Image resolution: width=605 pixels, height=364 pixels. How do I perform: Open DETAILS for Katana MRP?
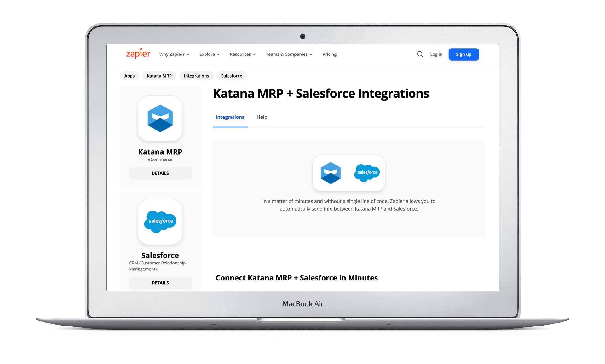pyautogui.click(x=160, y=173)
